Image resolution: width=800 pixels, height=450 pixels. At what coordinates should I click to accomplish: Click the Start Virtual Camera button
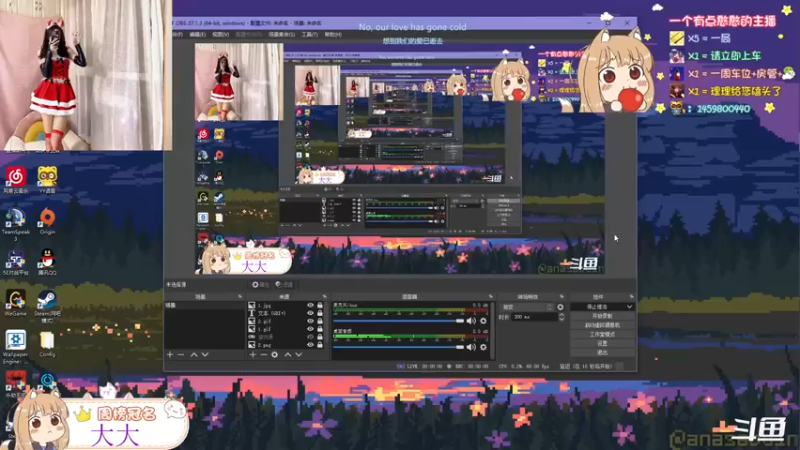pyautogui.click(x=602, y=325)
